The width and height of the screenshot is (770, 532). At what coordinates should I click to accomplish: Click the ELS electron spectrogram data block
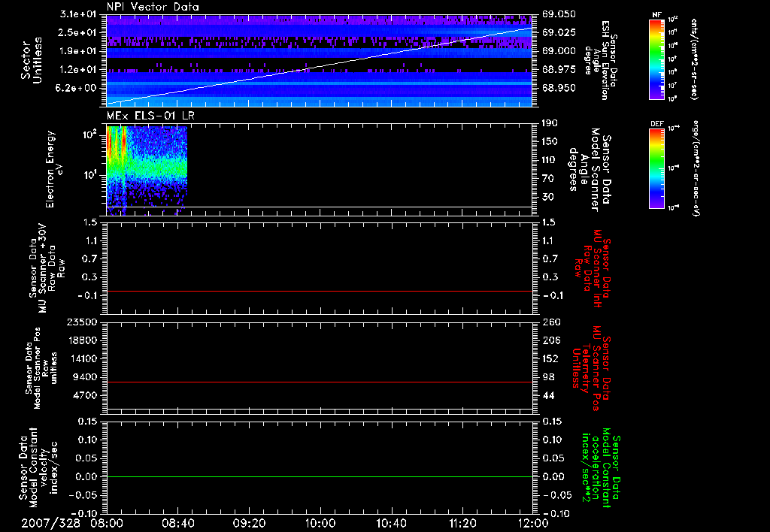click(x=147, y=171)
